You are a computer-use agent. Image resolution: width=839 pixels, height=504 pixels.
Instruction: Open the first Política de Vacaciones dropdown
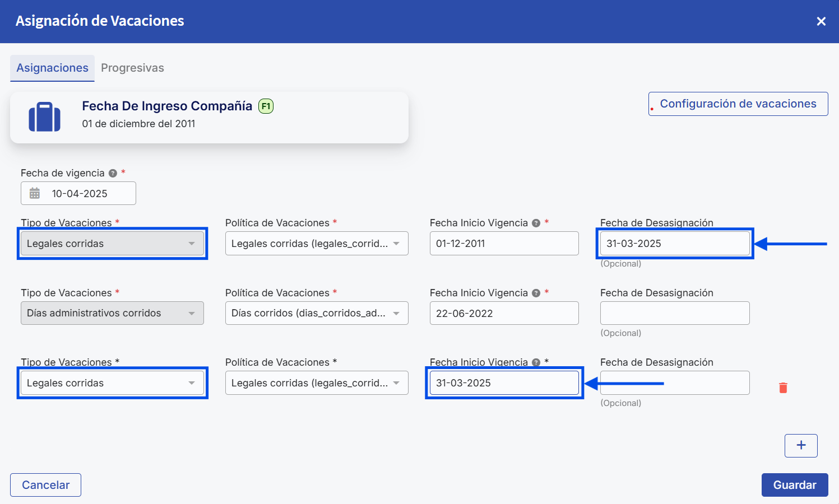(x=317, y=244)
